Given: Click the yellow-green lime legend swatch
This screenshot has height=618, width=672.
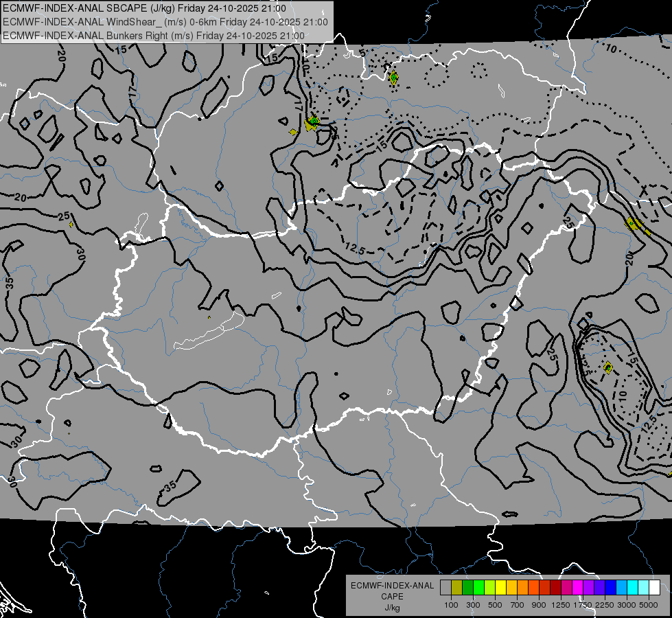Looking at the screenshot, I should (x=489, y=588).
